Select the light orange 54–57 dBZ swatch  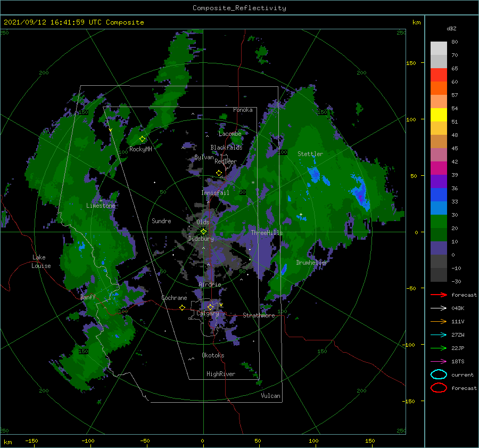click(439, 102)
